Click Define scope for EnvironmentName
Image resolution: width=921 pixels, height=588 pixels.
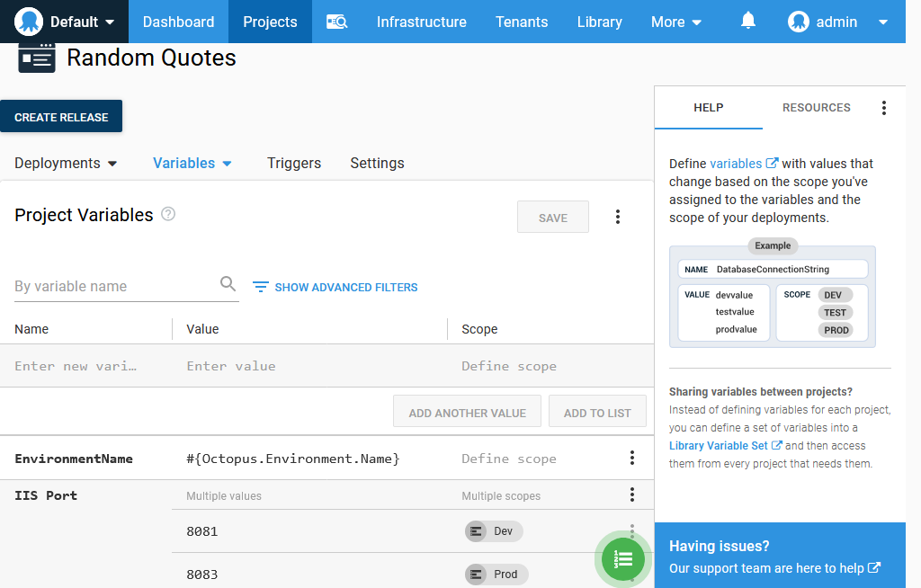[509, 459]
